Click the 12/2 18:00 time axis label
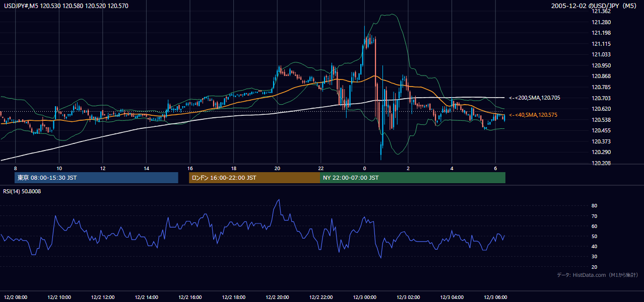 tap(234, 297)
